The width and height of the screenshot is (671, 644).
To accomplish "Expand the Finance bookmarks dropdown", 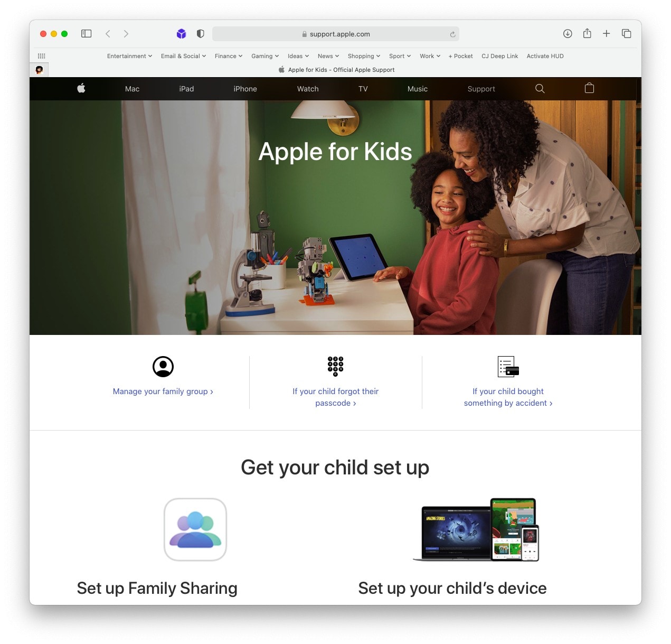I will pyautogui.click(x=229, y=56).
